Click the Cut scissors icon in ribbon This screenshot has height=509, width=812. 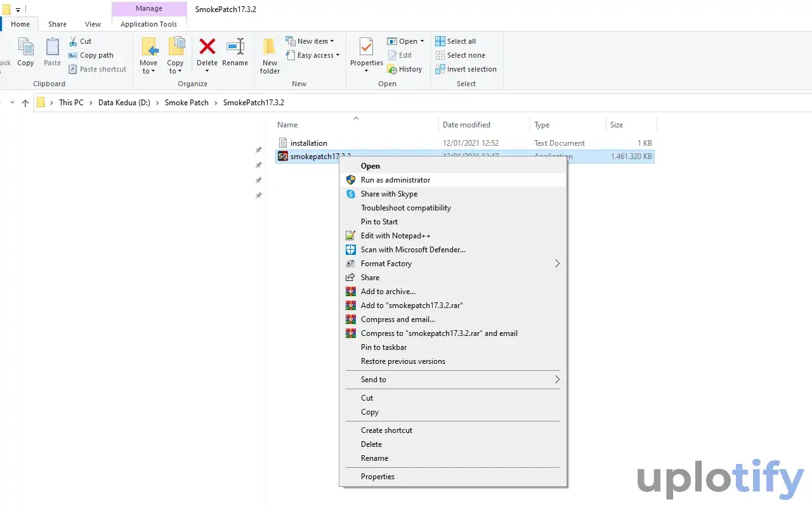tap(73, 41)
